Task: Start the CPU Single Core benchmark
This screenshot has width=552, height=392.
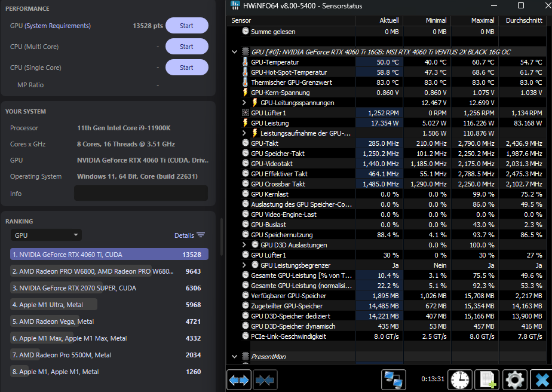Action: (x=186, y=68)
